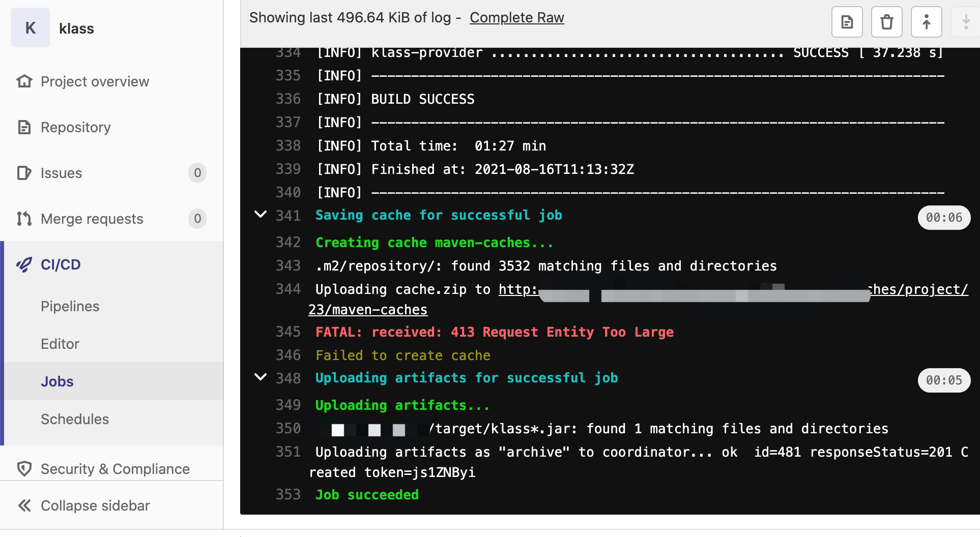Click the Repository file icon
Viewport: 980px width, 537px height.
click(x=24, y=127)
